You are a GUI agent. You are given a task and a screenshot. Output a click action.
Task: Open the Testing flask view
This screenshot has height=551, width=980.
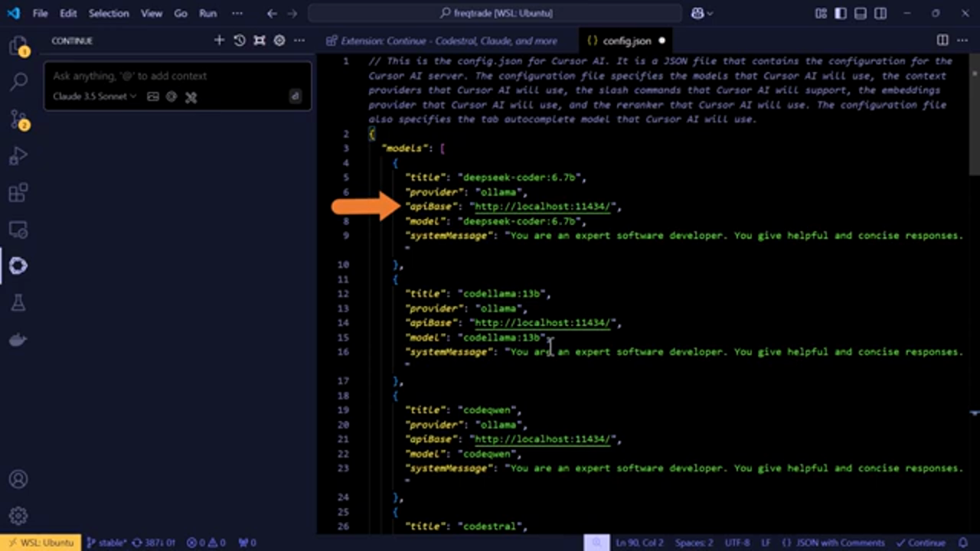pos(18,303)
